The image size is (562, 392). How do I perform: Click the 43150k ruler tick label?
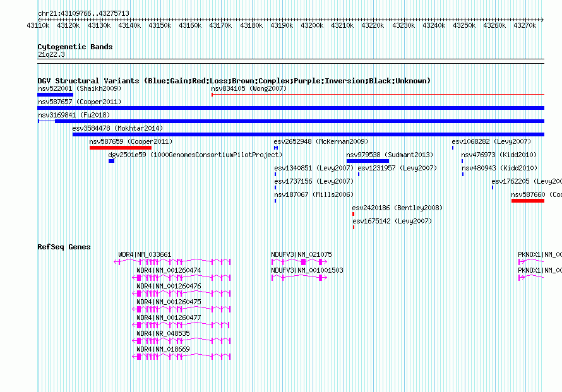(x=160, y=25)
